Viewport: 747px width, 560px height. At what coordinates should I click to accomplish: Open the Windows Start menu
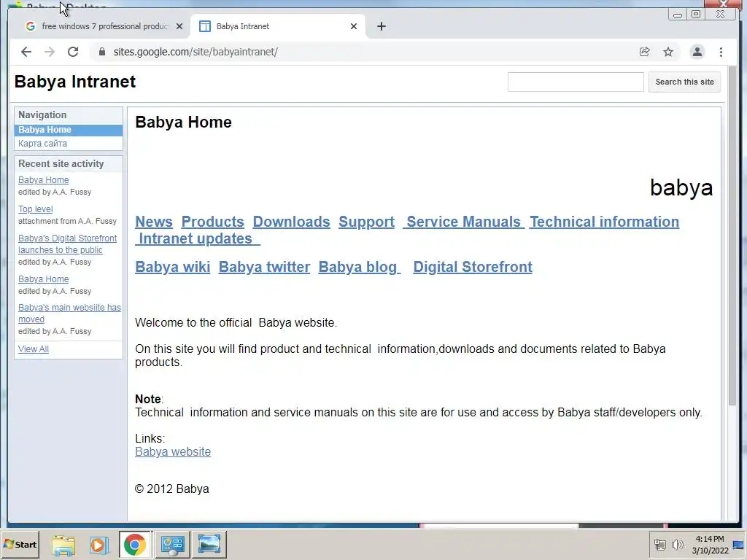[20, 544]
